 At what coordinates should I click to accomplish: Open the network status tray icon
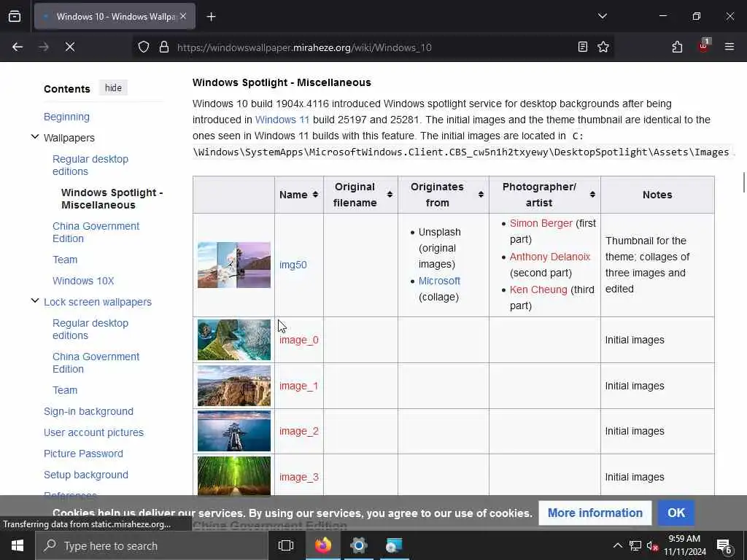[x=635, y=545]
